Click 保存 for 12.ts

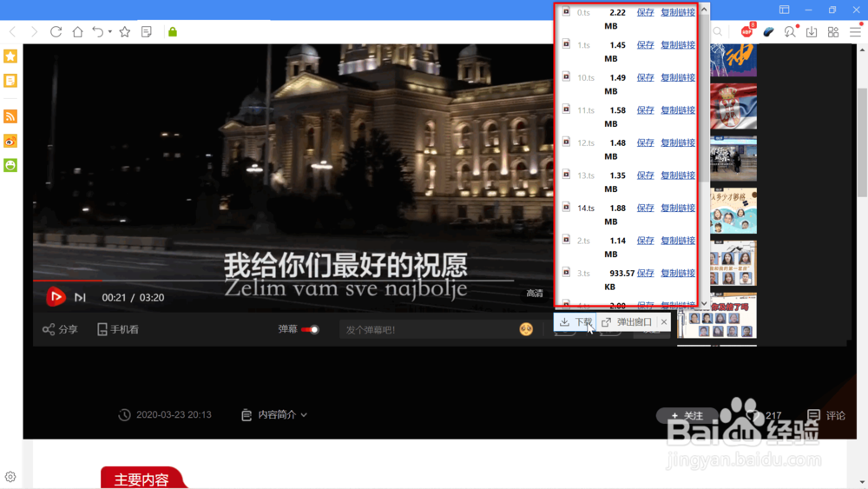[x=645, y=143]
